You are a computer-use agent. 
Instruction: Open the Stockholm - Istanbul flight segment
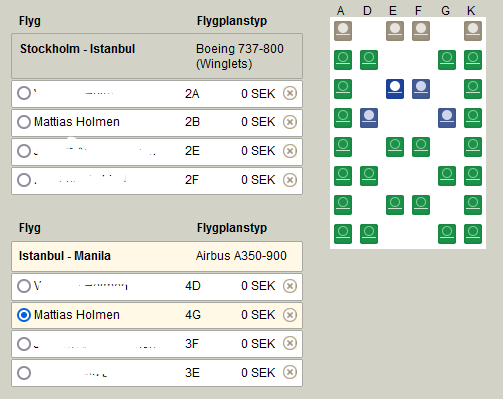click(x=157, y=56)
